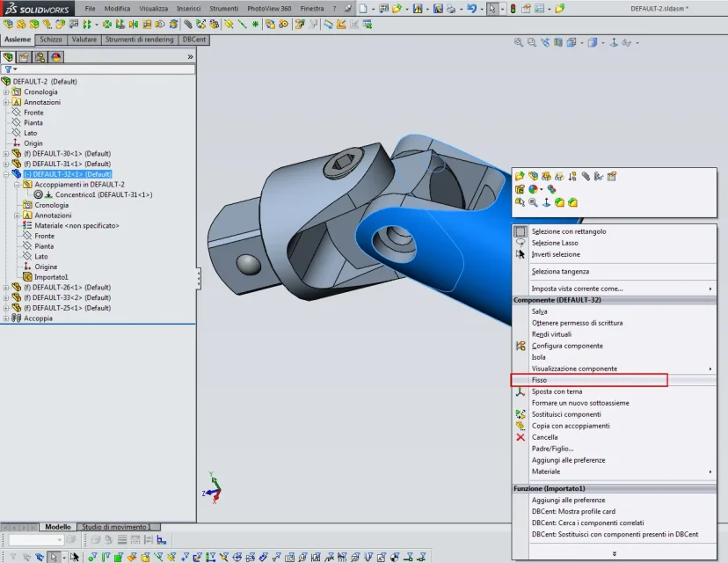Open the PhotoView 360 menu
This screenshot has height=563, width=728.
269,9
